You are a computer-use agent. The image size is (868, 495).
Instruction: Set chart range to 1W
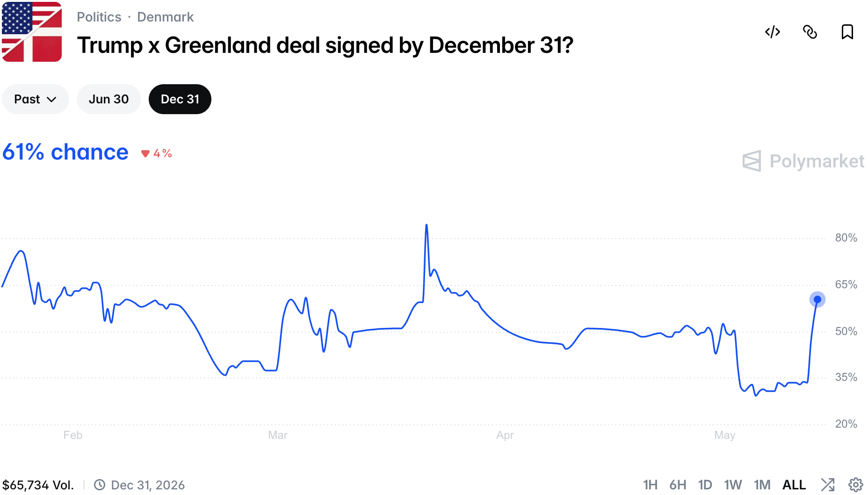click(x=733, y=485)
